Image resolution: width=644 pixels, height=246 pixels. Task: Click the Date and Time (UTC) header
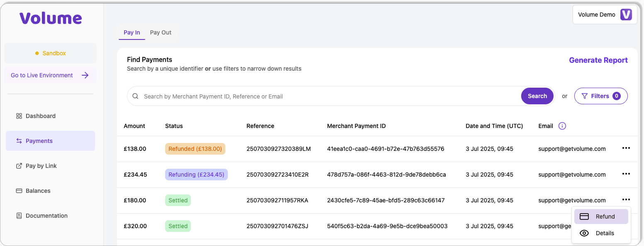pyautogui.click(x=494, y=126)
